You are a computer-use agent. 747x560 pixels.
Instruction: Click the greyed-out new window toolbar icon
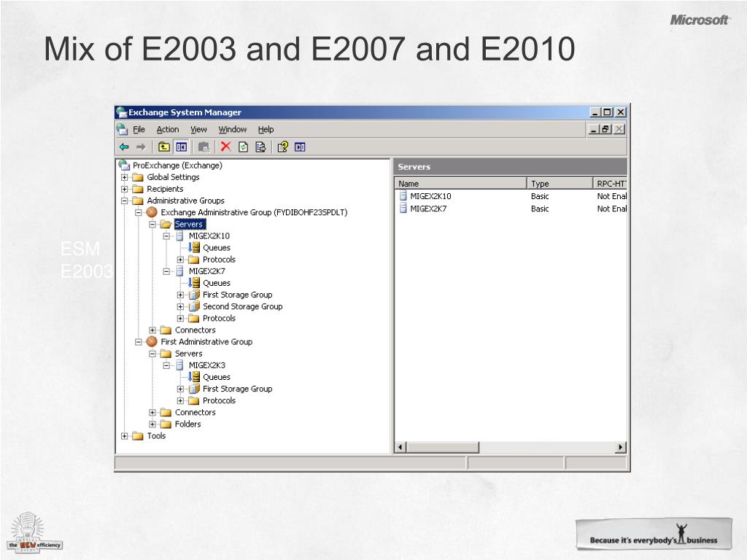(204, 147)
